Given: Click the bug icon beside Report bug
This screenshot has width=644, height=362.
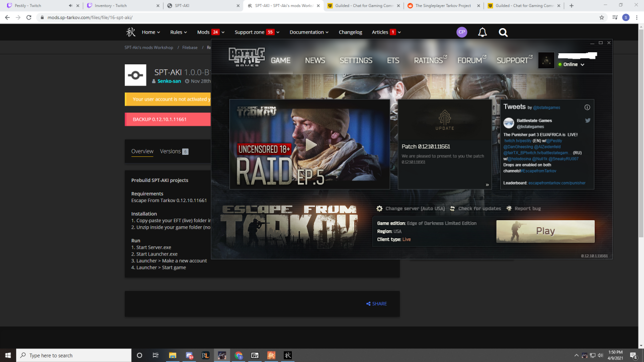Looking at the screenshot, I should click(x=509, y=209).
